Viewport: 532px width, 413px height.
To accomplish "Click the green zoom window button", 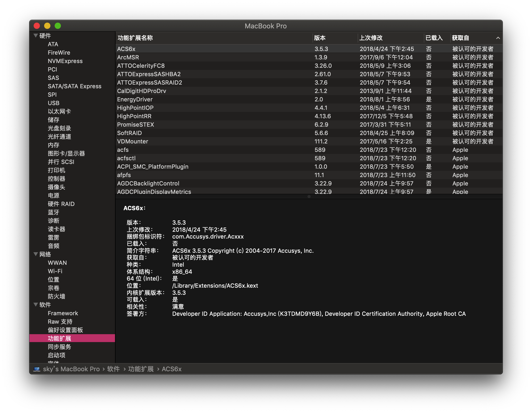I will coord(58,26).
